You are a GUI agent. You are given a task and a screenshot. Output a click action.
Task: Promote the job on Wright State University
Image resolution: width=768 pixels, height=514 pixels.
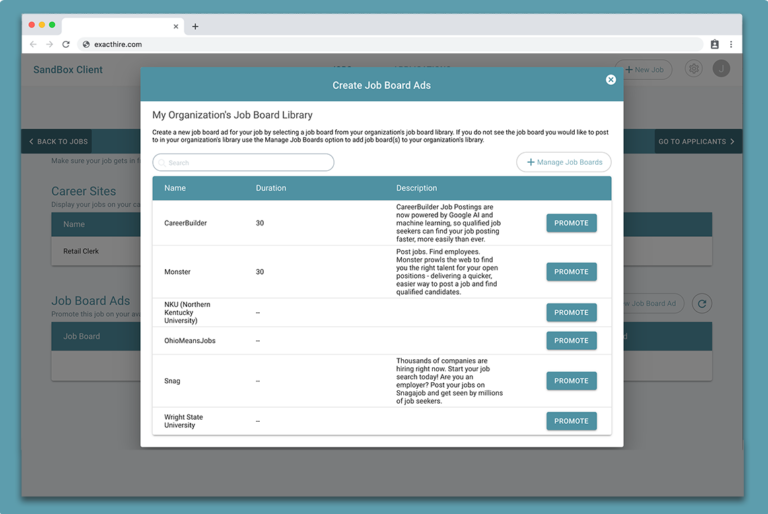click(x=571, y=421)
